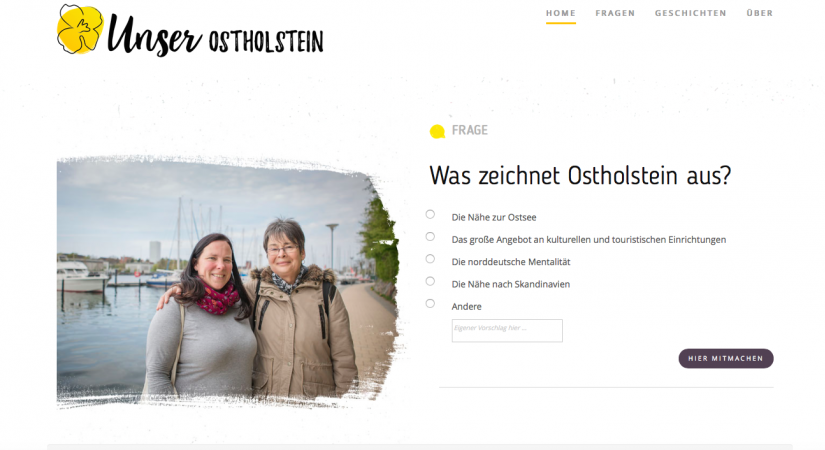Open the HOME navigation item
The height and width of the screenshot is (450, 825).
coord(561,13)
